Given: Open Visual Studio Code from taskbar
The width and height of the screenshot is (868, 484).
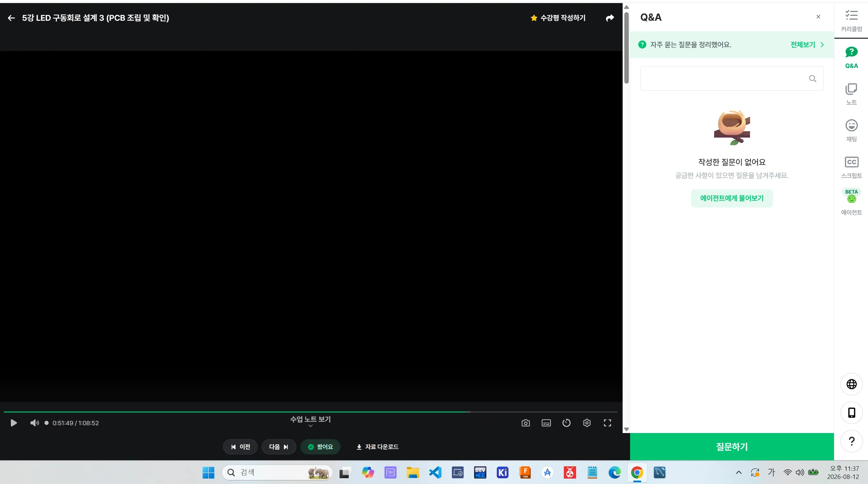Looking at the screenshot, I should click(435, 472).
